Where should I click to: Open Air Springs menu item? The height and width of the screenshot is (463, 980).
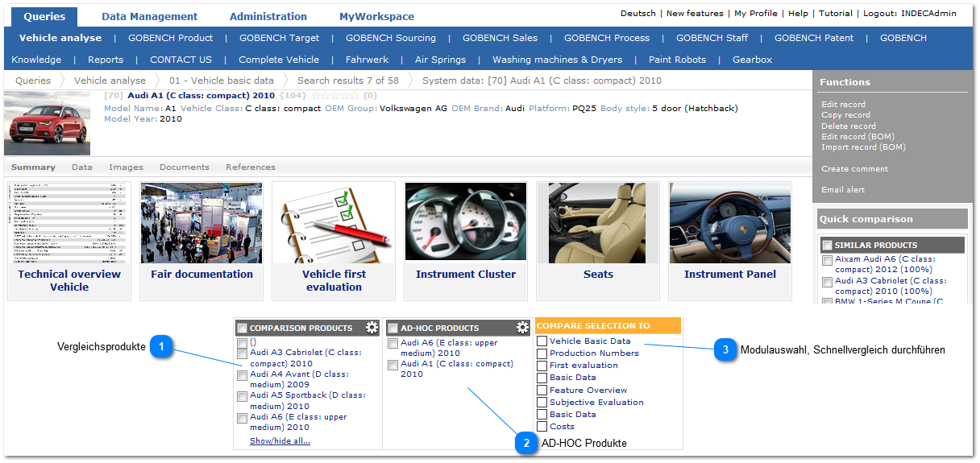click(x=440, y=60)
